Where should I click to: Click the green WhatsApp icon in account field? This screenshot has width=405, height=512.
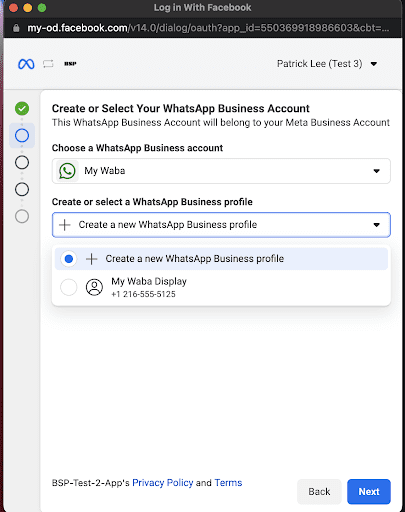pos(67,171)
